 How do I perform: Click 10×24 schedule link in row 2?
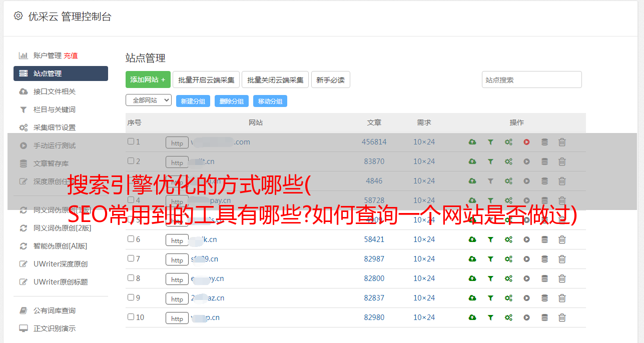424,161
